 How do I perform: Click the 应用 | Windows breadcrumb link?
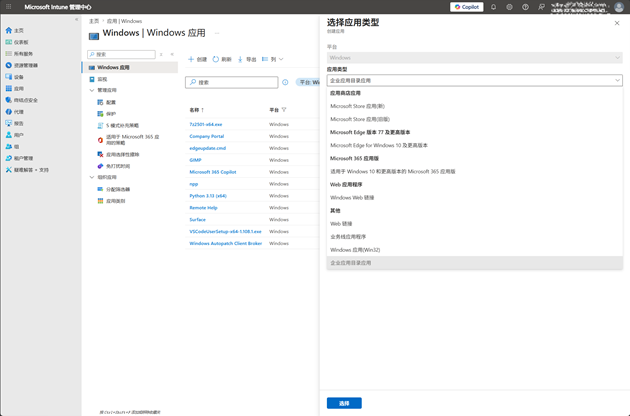(x=124, y=21)
